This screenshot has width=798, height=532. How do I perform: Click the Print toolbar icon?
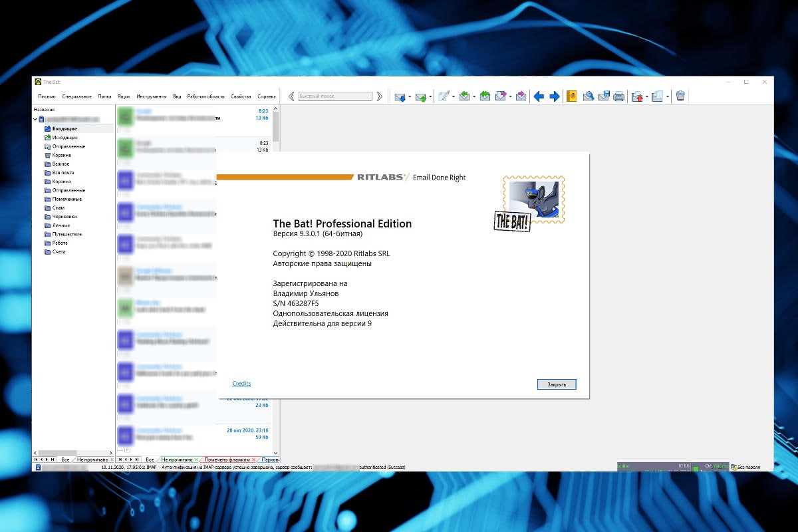pos(618,96)
